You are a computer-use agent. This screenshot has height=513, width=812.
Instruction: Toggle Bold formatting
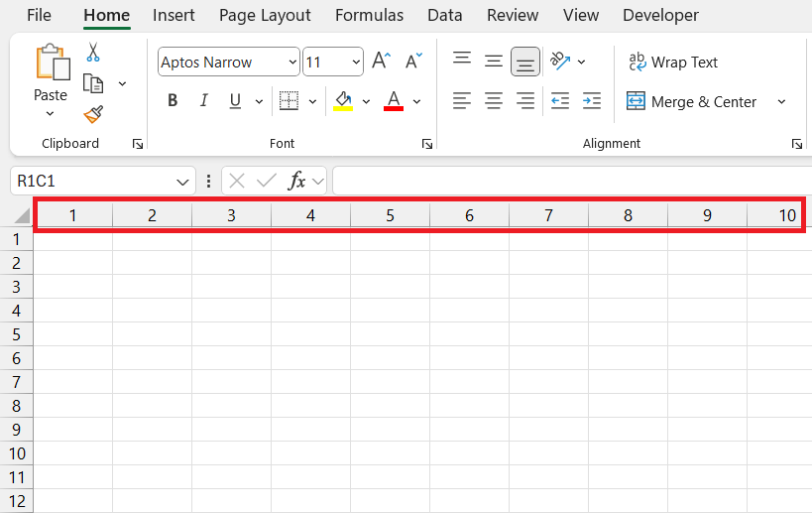(173, 100)
